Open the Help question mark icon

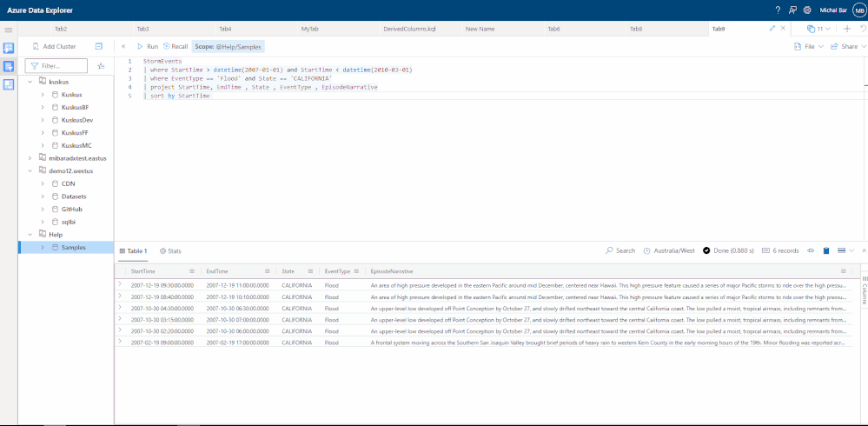click(778, 10)
